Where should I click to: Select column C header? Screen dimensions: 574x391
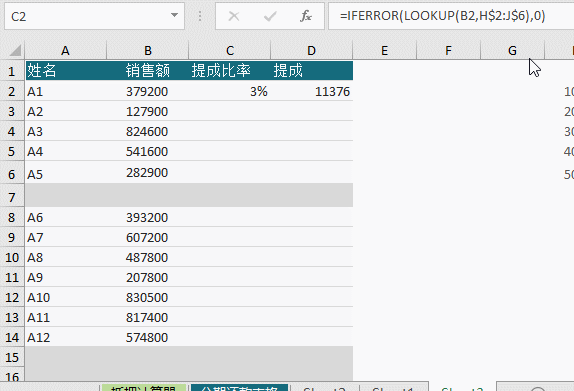pos(230,50)
